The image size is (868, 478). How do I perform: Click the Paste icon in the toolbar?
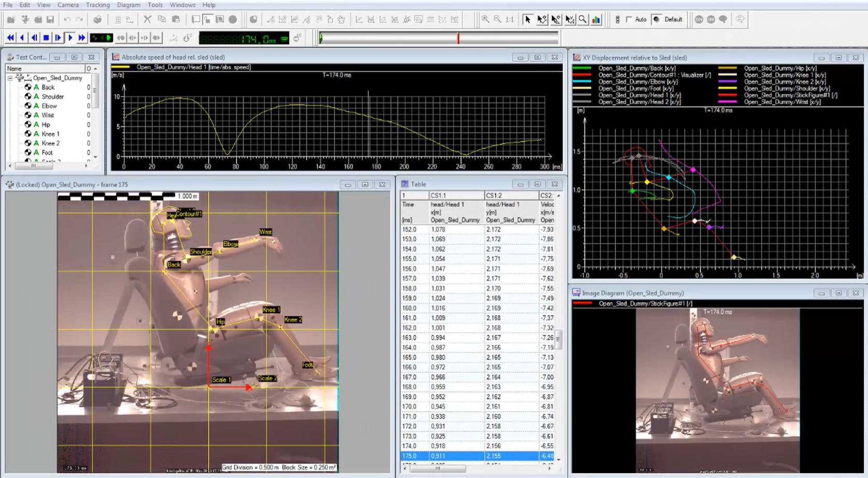[176, 19]
